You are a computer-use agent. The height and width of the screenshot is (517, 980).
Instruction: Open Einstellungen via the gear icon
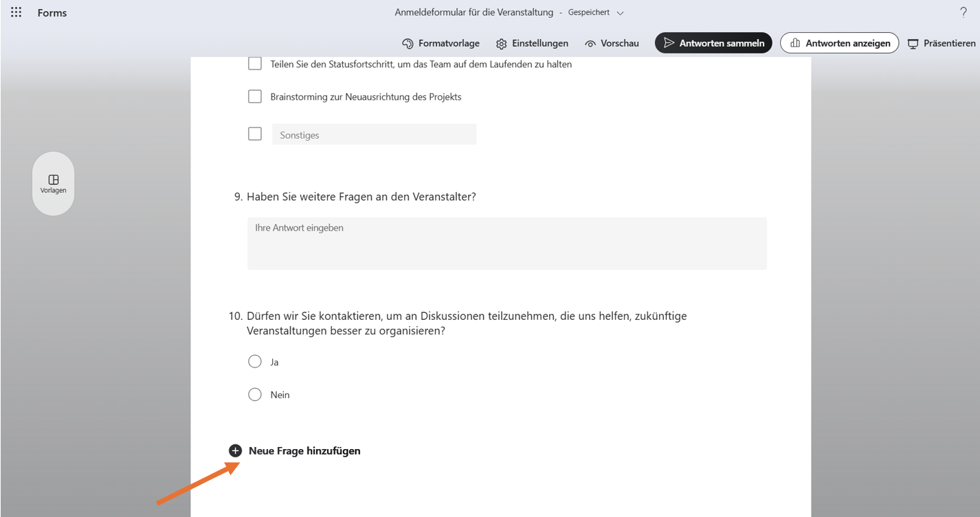(502, 43)
